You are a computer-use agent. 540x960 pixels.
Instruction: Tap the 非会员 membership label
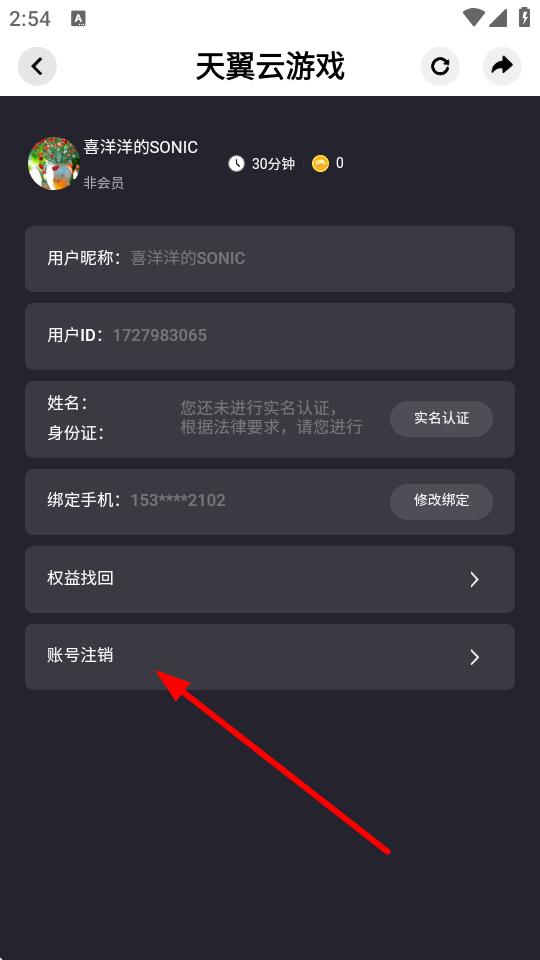click(x=103, y=183)
